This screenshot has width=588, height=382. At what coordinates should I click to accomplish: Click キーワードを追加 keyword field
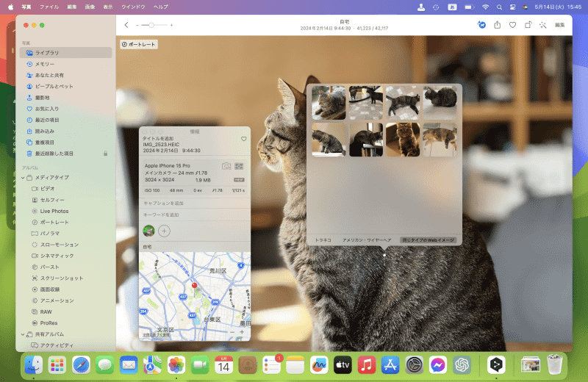pos(195,215)
